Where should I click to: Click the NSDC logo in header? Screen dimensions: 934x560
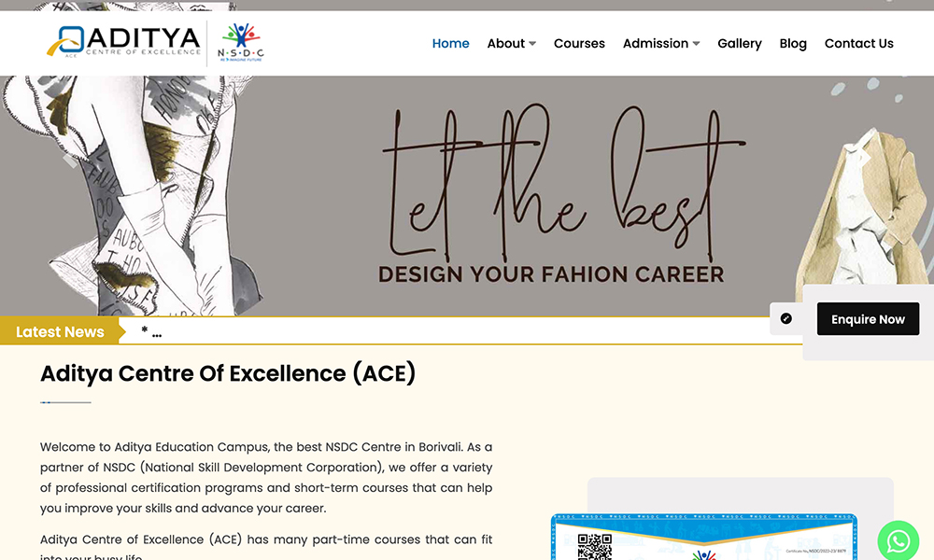[240, 42]
